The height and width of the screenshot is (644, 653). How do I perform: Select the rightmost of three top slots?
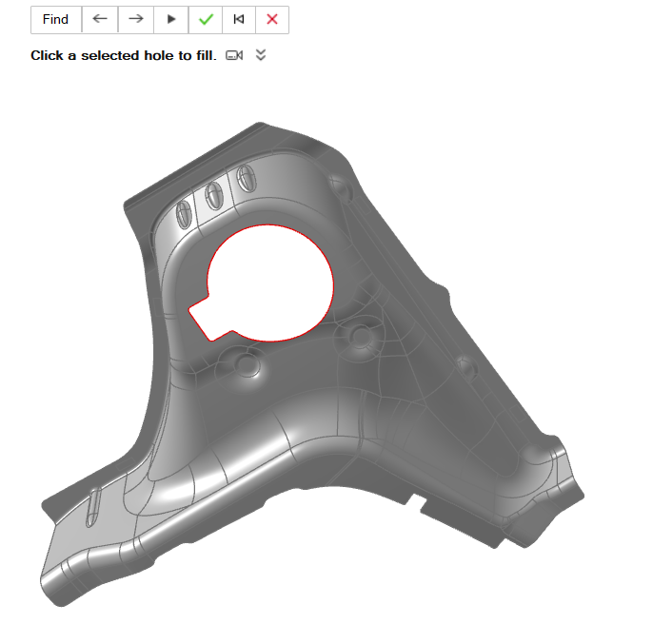[x=246, y=179]
